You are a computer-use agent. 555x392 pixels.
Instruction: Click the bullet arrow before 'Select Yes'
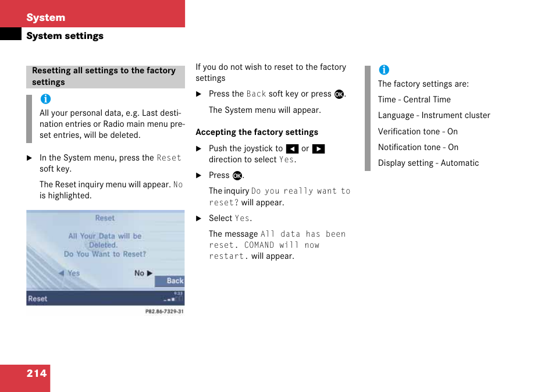tap(198, 219)
